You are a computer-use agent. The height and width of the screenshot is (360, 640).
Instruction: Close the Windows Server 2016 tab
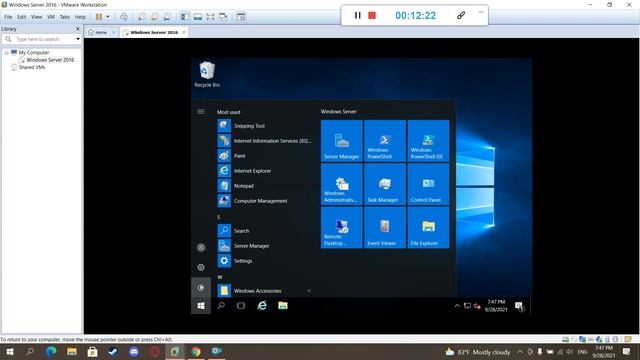coord(184,32)
